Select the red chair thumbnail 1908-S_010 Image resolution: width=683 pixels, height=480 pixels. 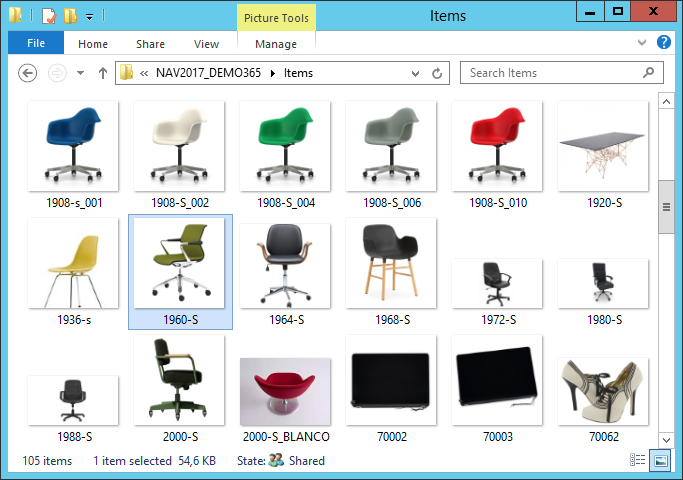pos(497,146)
